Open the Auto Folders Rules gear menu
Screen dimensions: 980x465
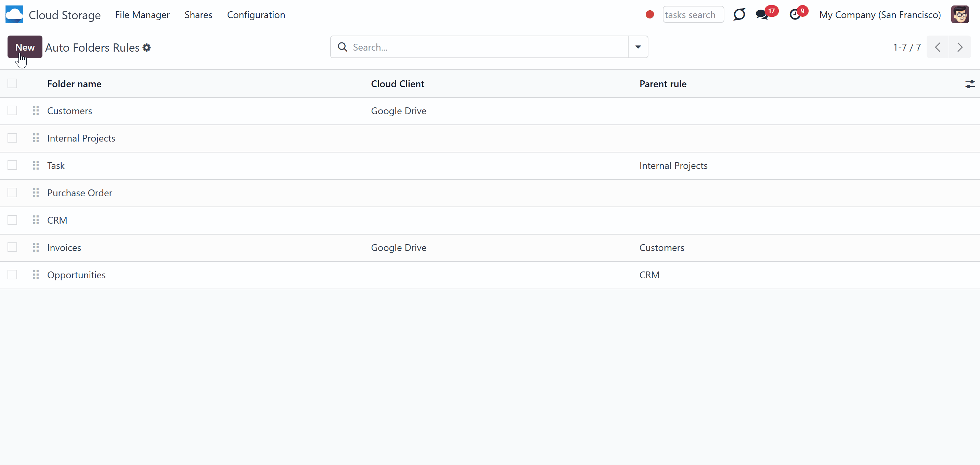click(x=146, y=48)
